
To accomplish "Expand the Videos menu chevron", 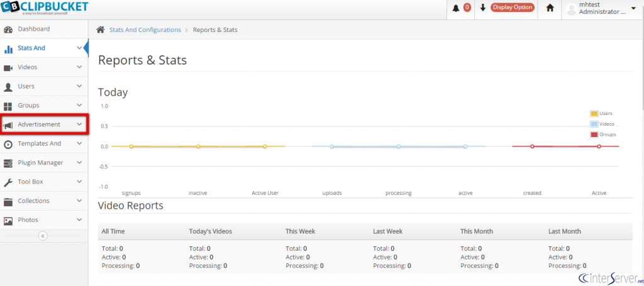I will (x=79, y=67).
